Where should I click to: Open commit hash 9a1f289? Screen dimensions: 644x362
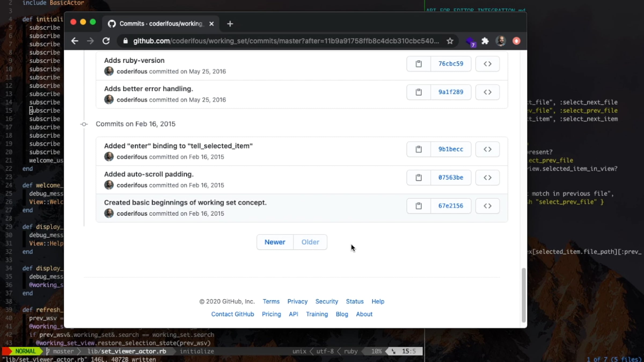tap(451, 92)
